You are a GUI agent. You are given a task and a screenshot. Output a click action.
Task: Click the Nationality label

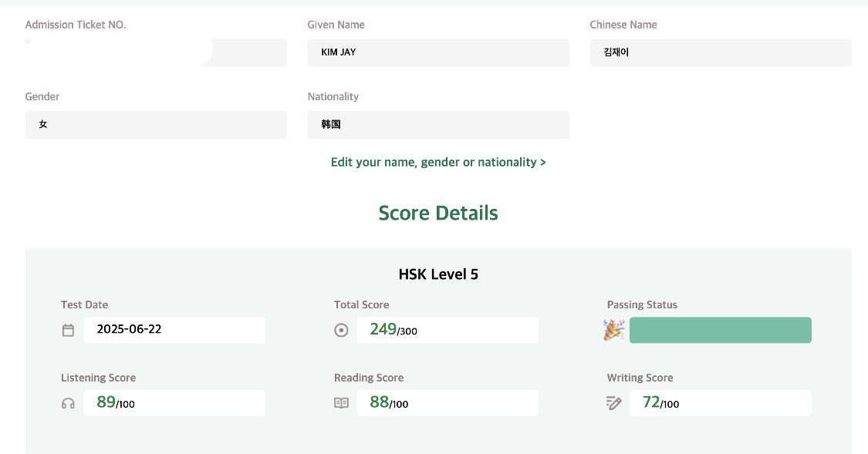[333, 97]
